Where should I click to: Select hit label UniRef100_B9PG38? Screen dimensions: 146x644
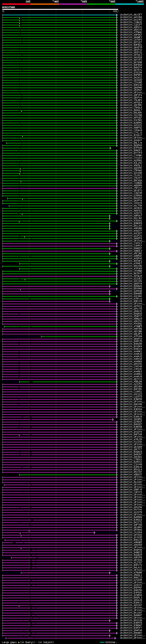131,85
